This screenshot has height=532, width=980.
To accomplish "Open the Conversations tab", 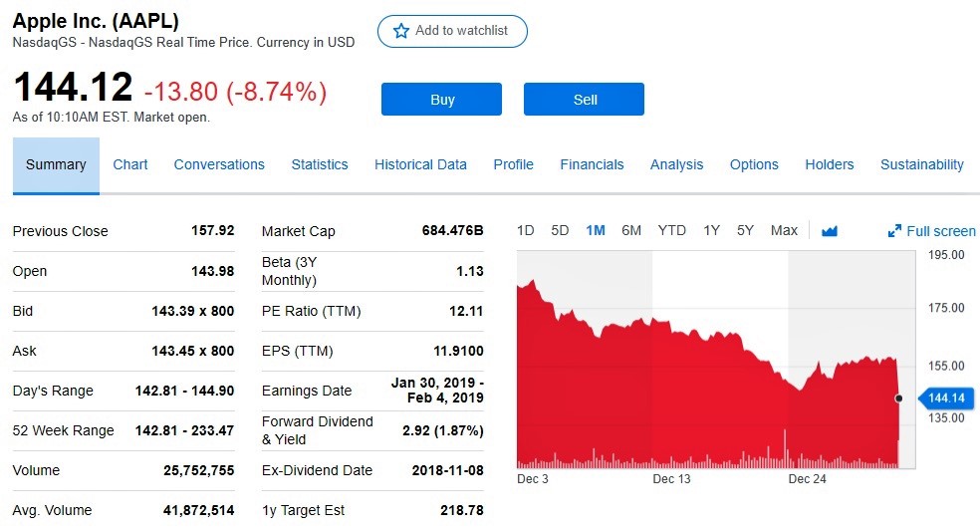I will tap(219, 164).
